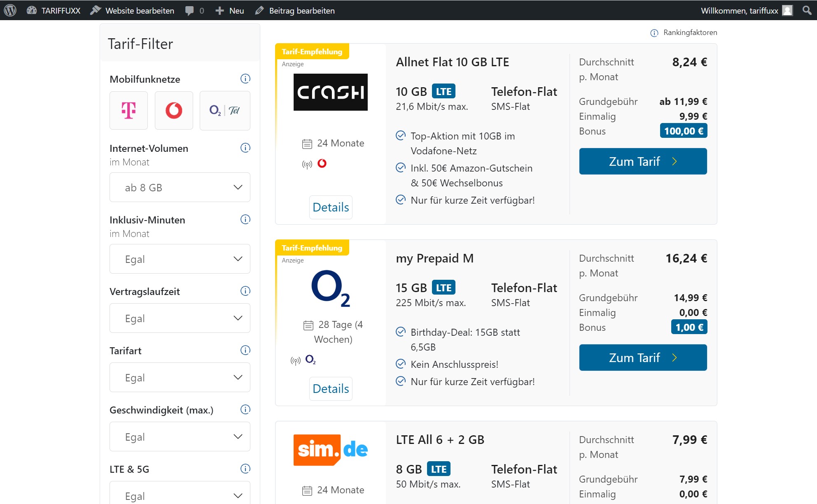Image resolution: width=817 pixels, height=504 pixels.
Task: Click the 16,24 € average price
Action: (686, 258)
